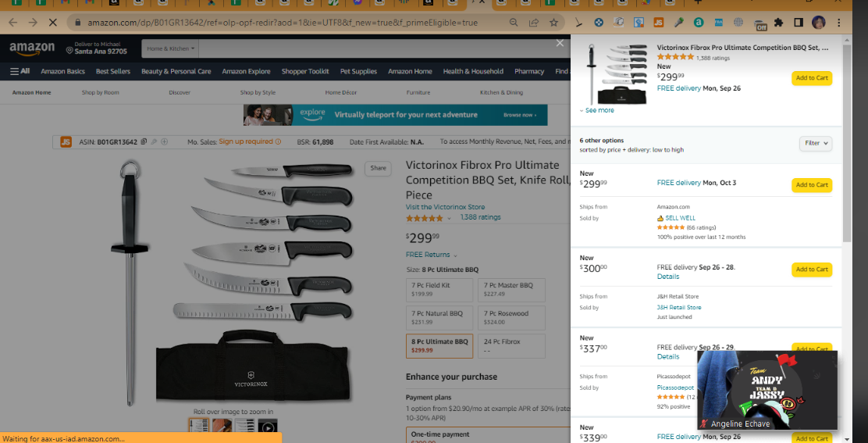868x443 pixels.
Task: Click the browser Forward arrow
Action: coord(33,23)
